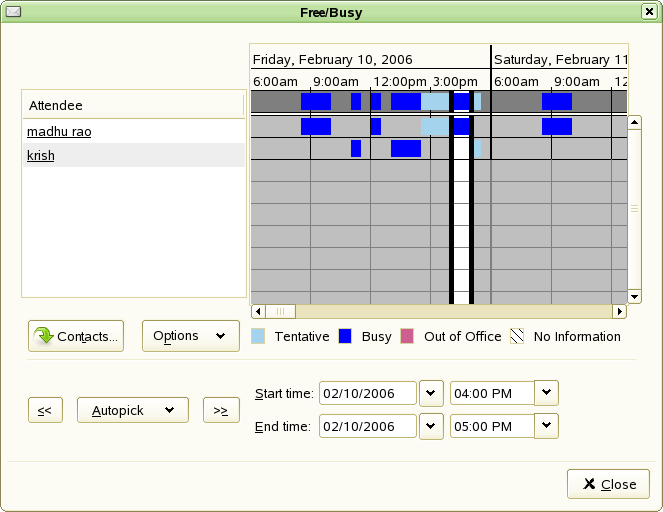Jump to the next time slot with >> button

pyautogui.click(x=221, y=410)
